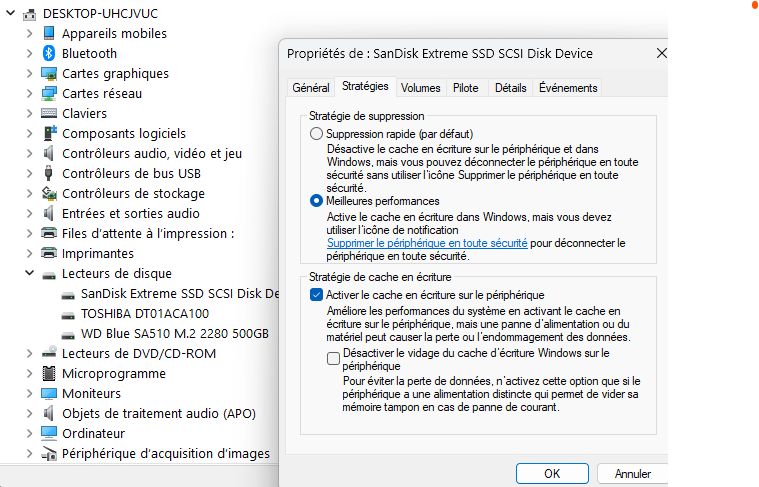Viewport: 759px width, 487px height.
Task: Click the WD Blue SA510 disk icon
Action: pos(68,335)
